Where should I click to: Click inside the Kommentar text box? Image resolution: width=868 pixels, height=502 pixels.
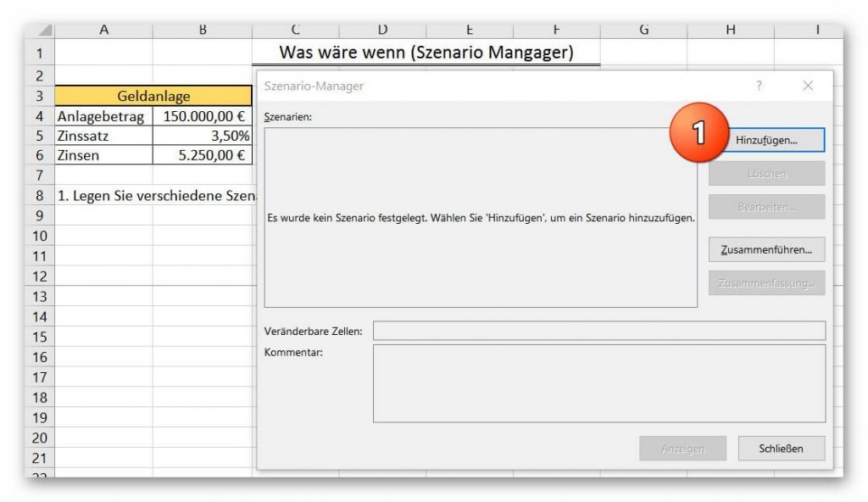(599, 383)
